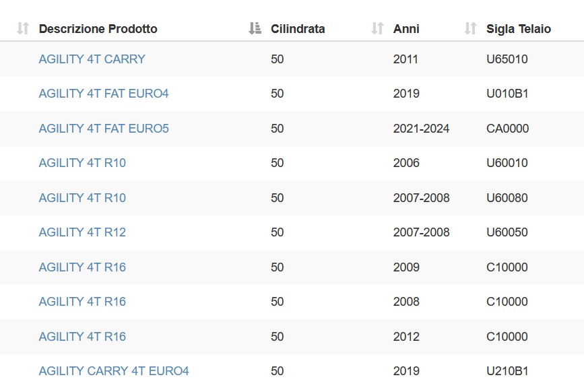584x392 pixels.
Task: Click the Sigla Telaio sort arrows icon
Action: click(x=471, y=28)
